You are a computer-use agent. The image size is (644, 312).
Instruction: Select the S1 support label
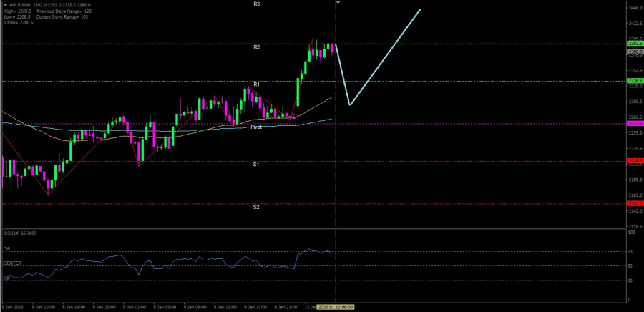256,165
